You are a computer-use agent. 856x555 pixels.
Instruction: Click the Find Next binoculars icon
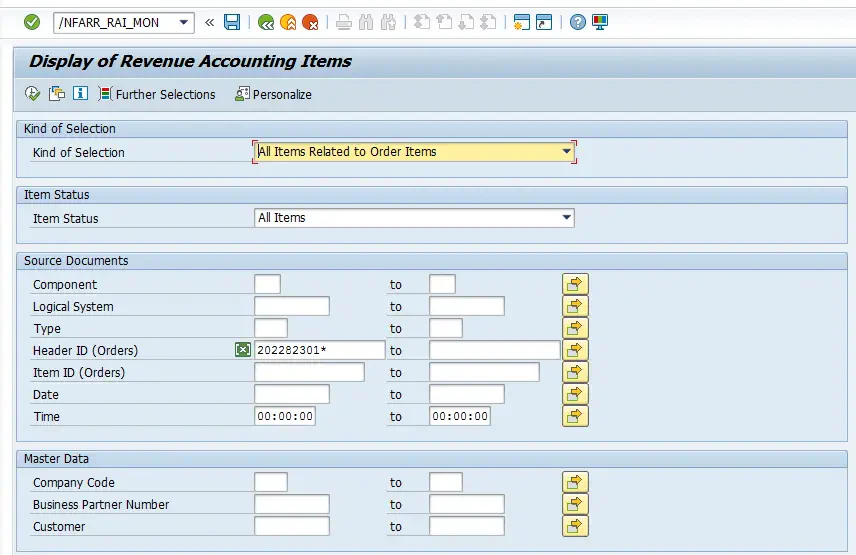(388, 22)
